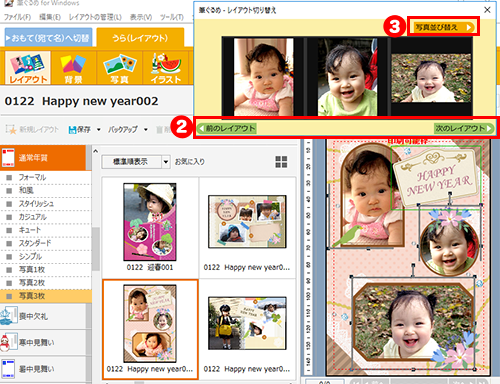500x384 pixels.
Task: Open the 写真 photo tool
Action: click(x=119, y=67)
